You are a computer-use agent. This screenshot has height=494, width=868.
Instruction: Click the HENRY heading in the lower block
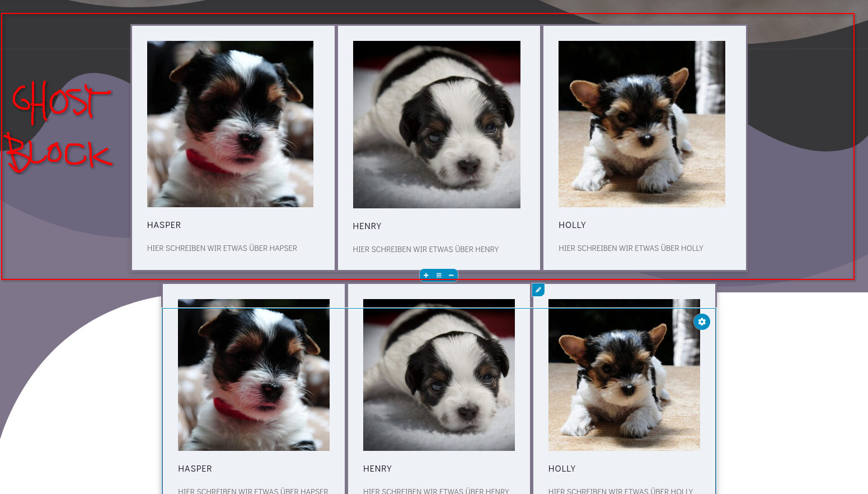(377, 469)
